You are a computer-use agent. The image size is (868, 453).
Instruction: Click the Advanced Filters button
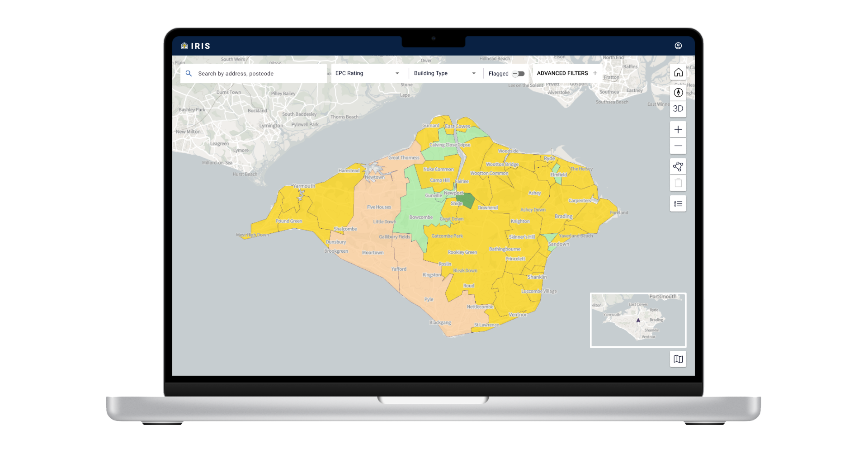tap(562, 73)
